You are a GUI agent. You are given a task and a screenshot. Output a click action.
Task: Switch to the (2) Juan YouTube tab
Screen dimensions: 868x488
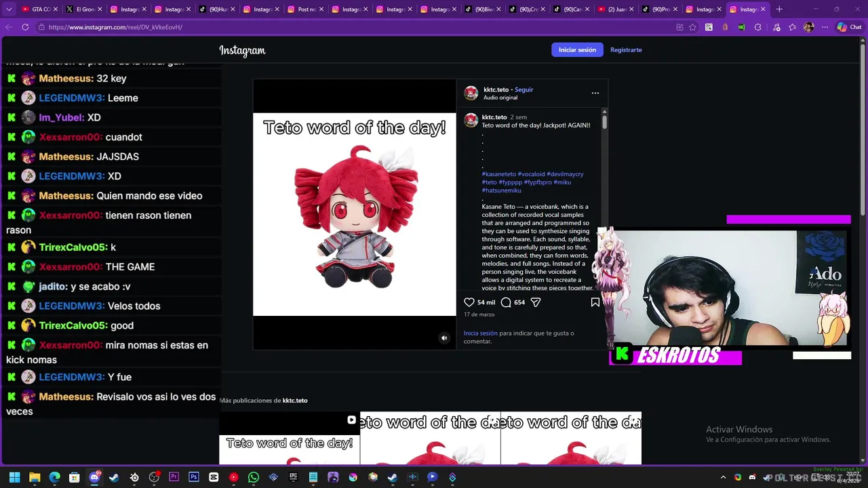pyautogui.click(x=614, y=9)
